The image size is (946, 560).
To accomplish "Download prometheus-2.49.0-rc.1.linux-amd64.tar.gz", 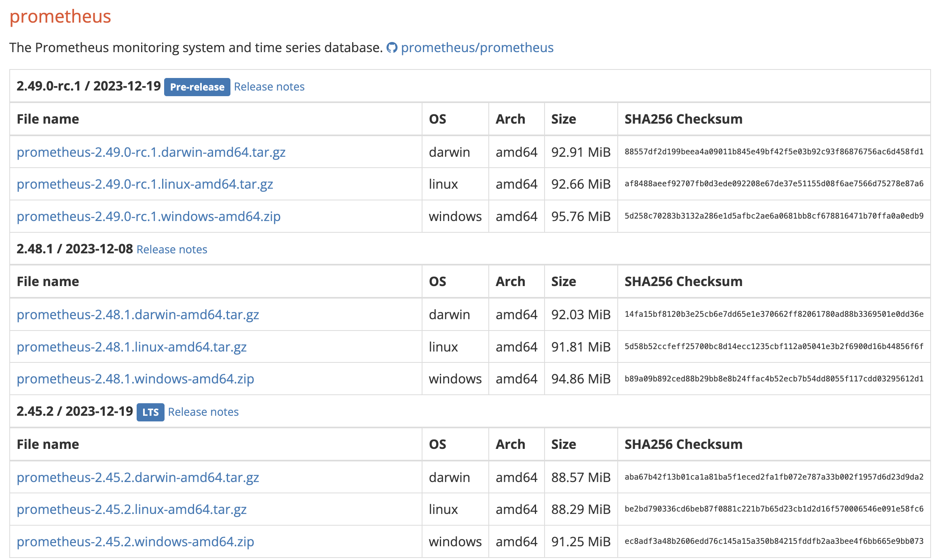I will [145, 184].
